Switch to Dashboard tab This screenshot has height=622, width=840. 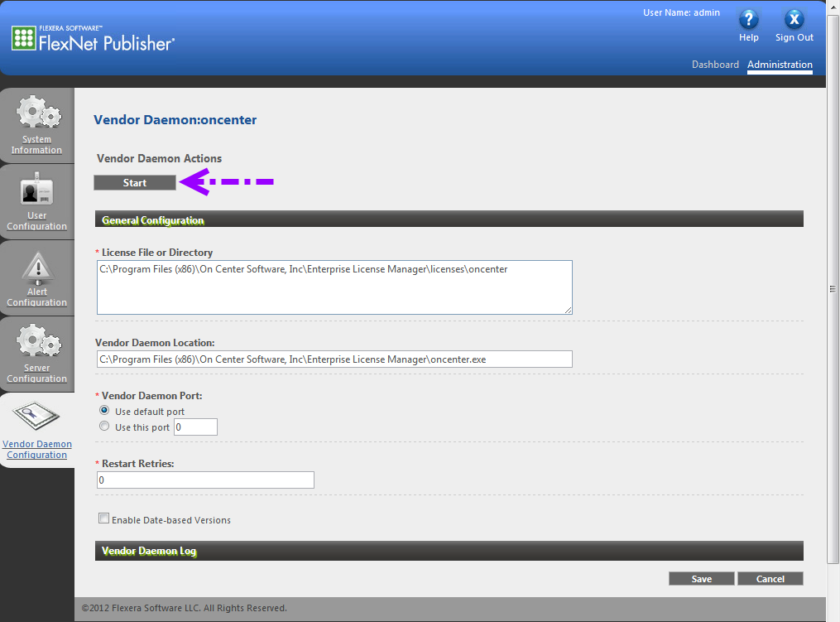click(715, 65)
